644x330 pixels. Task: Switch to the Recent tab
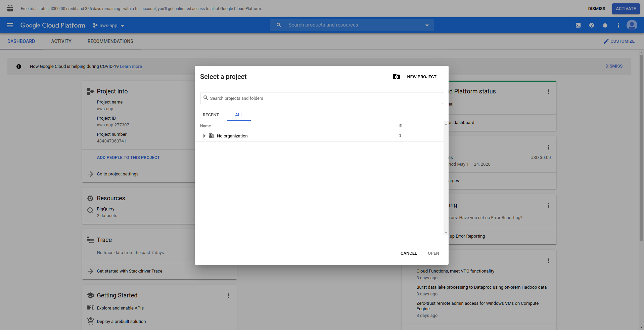211,115
